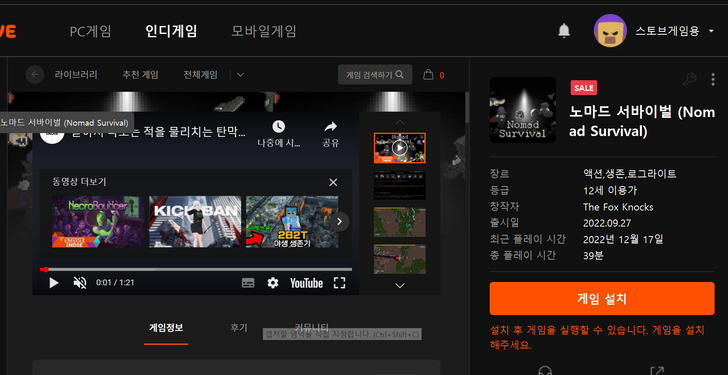This screenshot has height=375, width=728.
Task: Show next suggested videos with the arrow
Action: (x=339, y=222)
